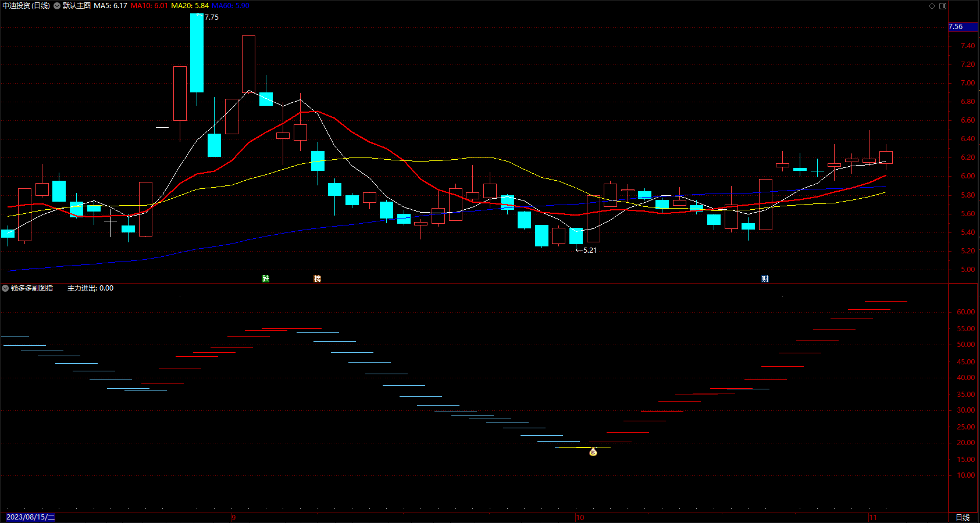Click month marker 9 on time axis
Screen dimensions: 980x523
233,518
